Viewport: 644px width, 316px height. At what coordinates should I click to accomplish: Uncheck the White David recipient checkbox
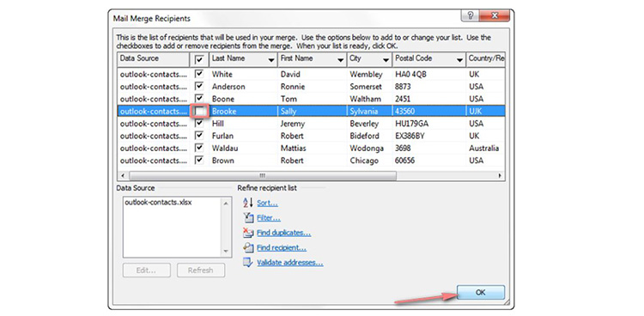click(199, 74)
